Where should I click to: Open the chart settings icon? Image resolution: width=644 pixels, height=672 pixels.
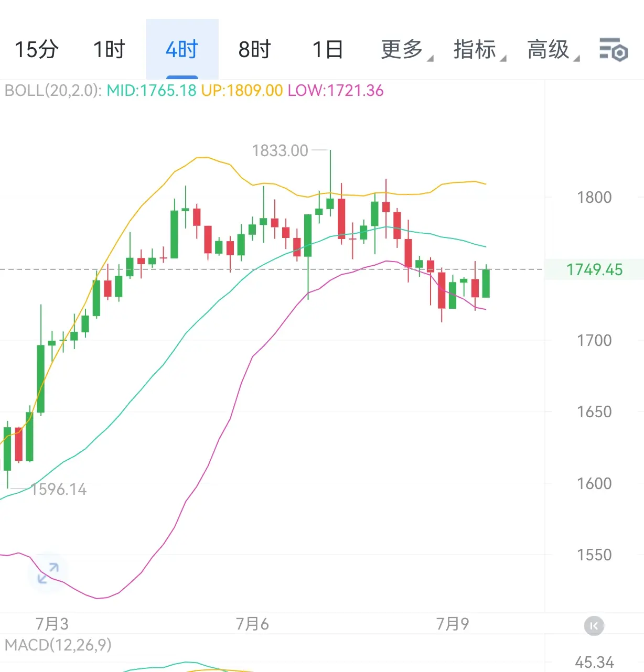tap(613, 50)
